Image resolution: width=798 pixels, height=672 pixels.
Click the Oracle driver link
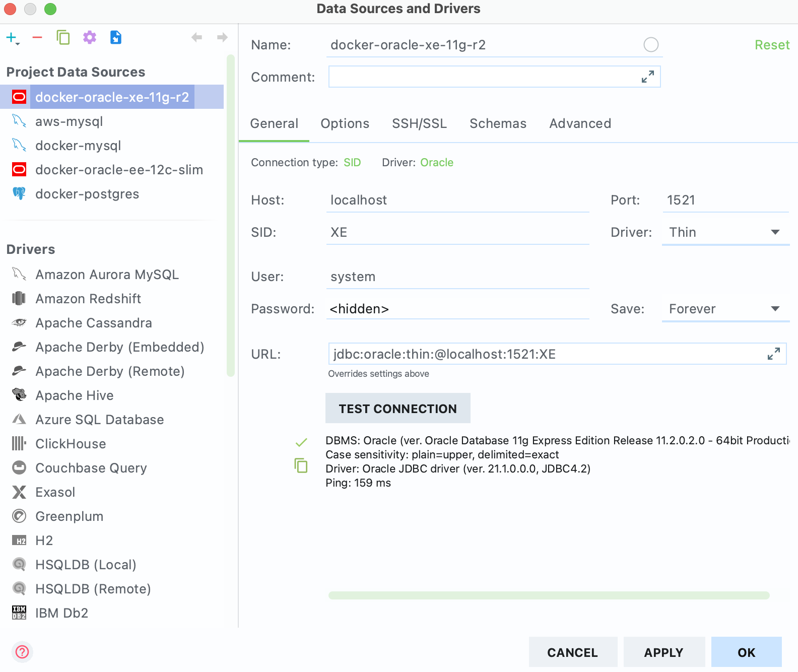pos(437,162)
